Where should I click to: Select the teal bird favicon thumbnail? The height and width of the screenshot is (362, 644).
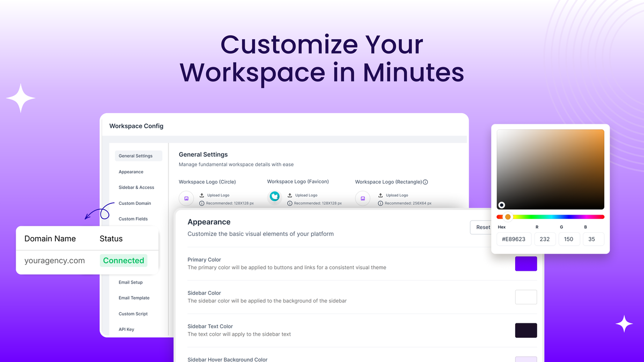tap(275, 196)
